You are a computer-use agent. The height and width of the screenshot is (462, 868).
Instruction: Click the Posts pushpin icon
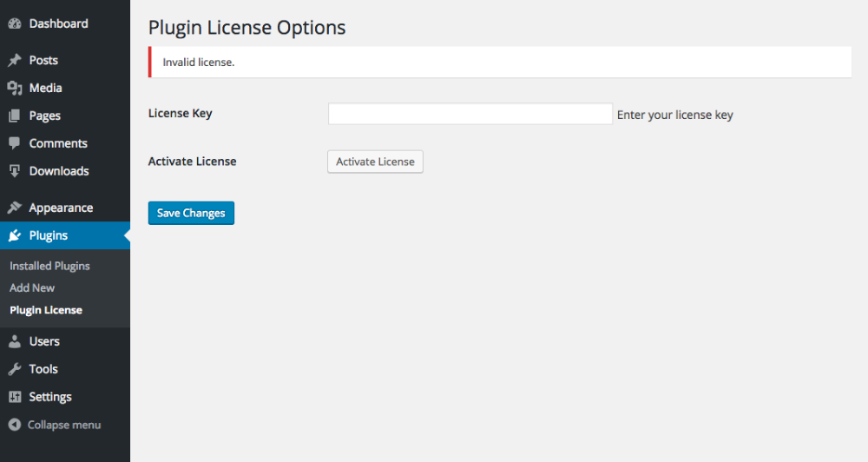pyautogui.click(x=15, y=61)
